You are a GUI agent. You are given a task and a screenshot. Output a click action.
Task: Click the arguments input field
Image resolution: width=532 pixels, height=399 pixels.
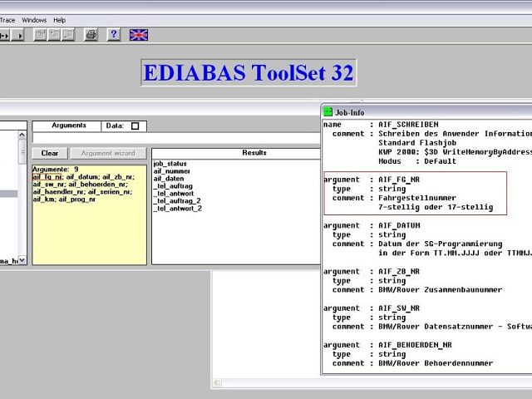tap(176, 138)
